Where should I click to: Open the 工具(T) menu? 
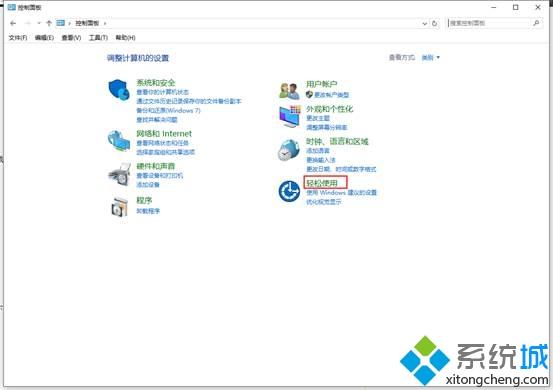pos(98,37)
